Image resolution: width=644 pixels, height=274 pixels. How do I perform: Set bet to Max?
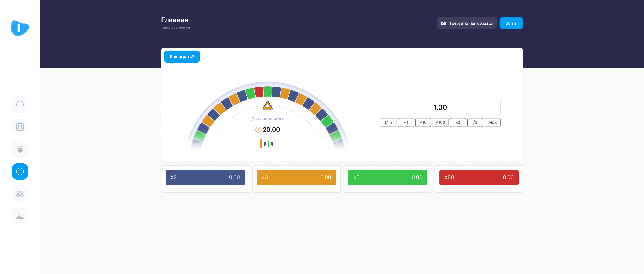click(492, 122)
